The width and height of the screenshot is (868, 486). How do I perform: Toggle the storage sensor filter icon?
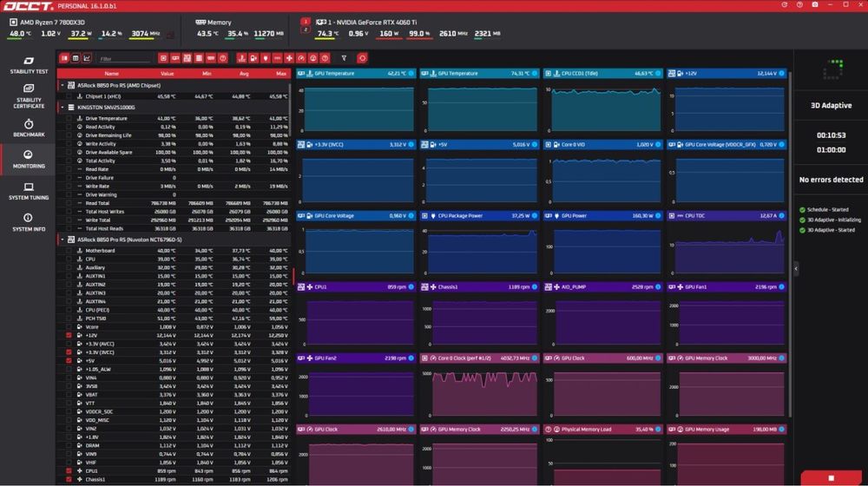pyautogui.click(x=199, y=58)
